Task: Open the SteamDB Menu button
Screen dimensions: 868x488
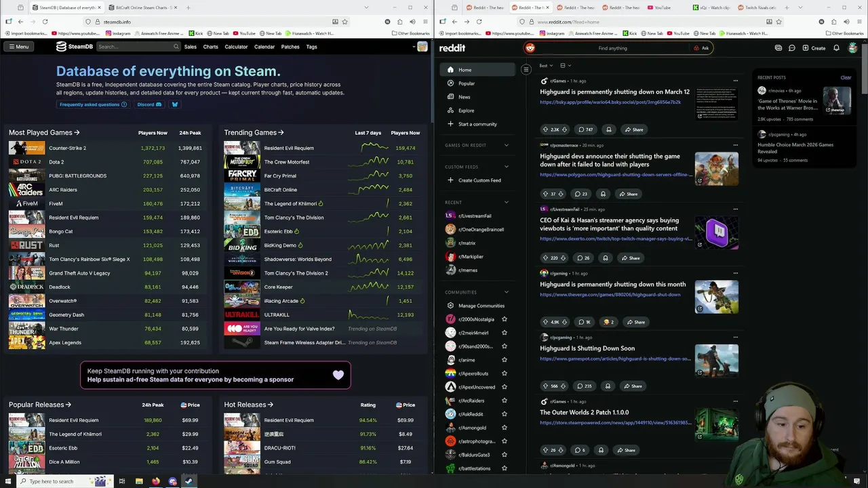Action: point(18,47)
